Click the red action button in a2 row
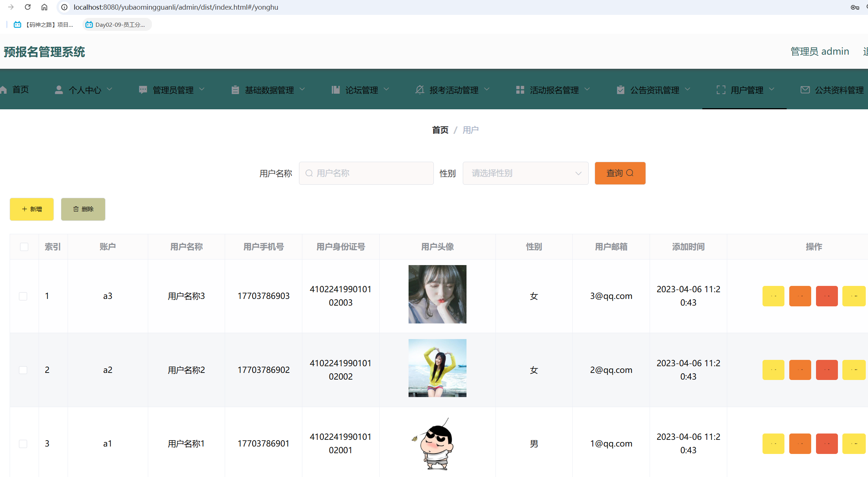The image size is (868, 477). [x=827, y=370]
